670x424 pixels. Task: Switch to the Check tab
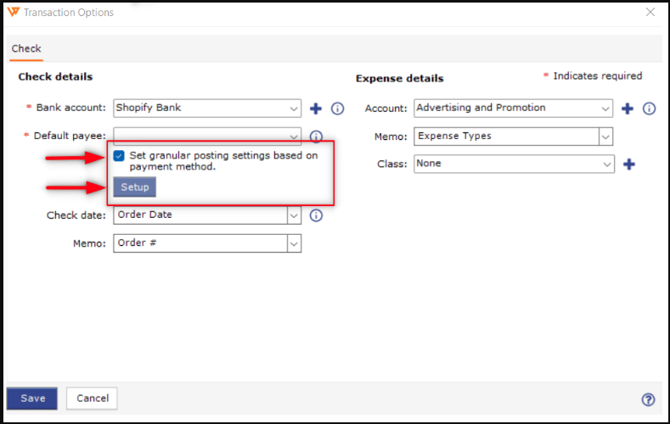pos(26,48)
